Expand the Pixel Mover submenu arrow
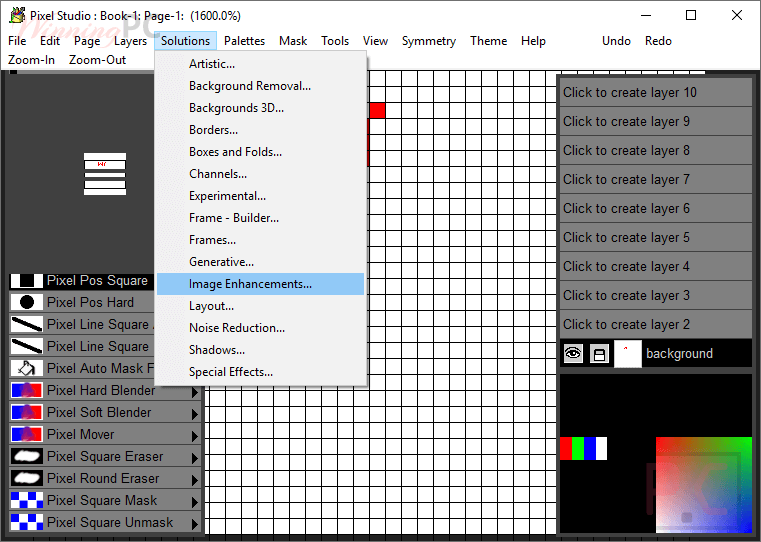Image resolution: width=761 pixels, height=542 pixels. (x=195, y=436)
